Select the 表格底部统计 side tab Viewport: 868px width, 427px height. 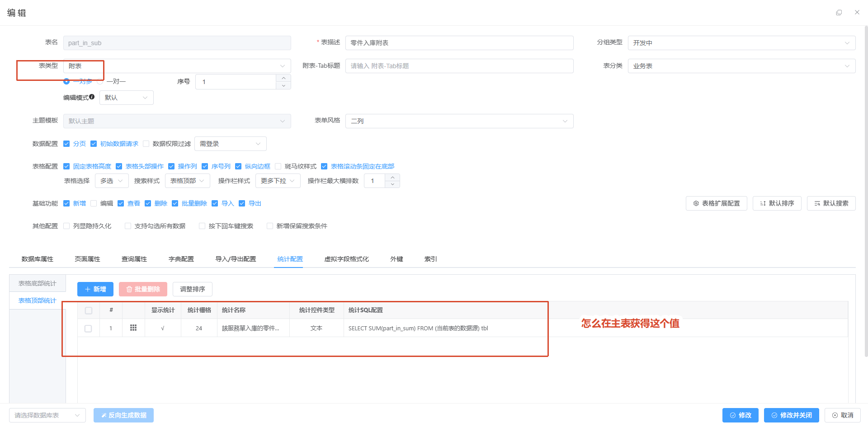[x=38, y=283]
